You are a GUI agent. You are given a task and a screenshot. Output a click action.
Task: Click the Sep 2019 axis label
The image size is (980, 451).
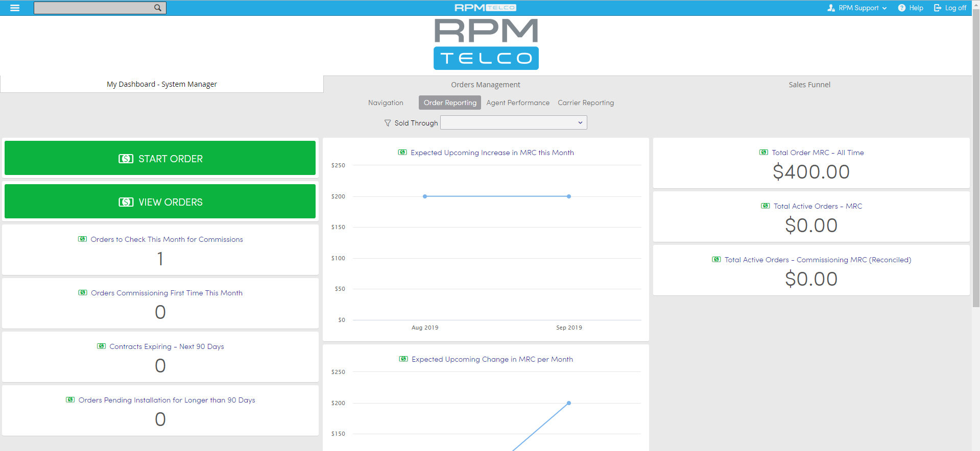pos(569,328)
